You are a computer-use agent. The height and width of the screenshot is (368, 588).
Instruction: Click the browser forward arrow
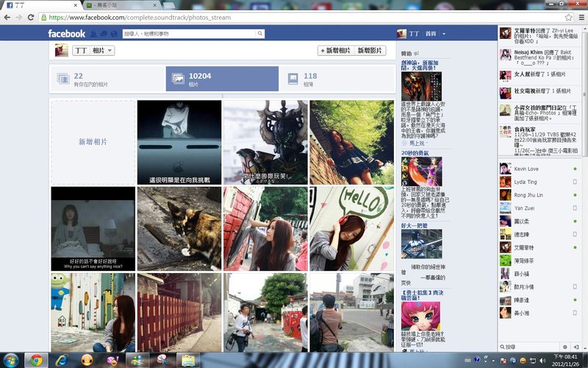click(19, 17)
